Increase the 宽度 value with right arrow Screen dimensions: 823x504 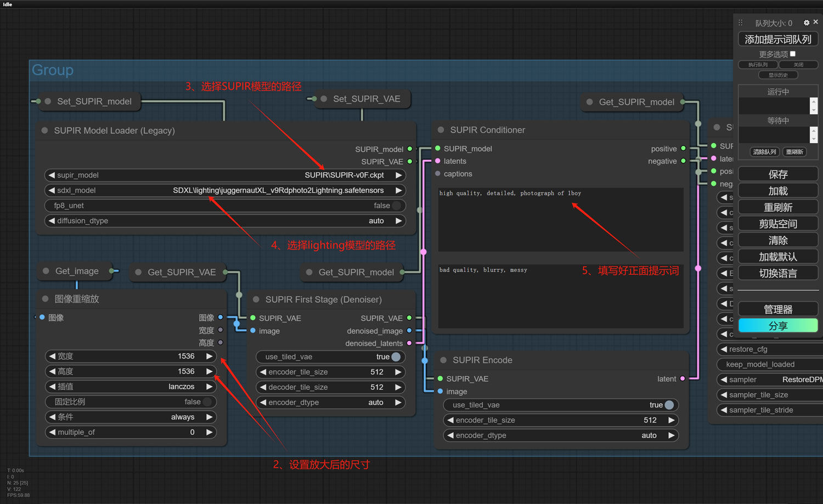209,356
